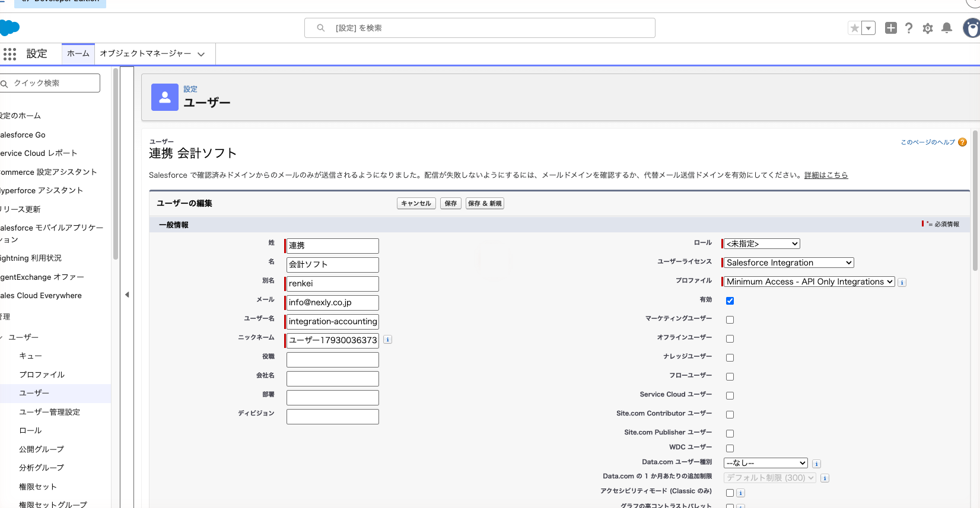
Task: Click the 役職 input field
Action: coord(333,360)
